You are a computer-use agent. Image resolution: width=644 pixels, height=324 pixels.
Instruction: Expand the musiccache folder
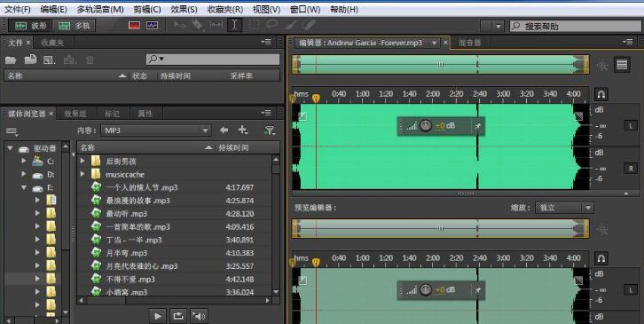[82, 174]
